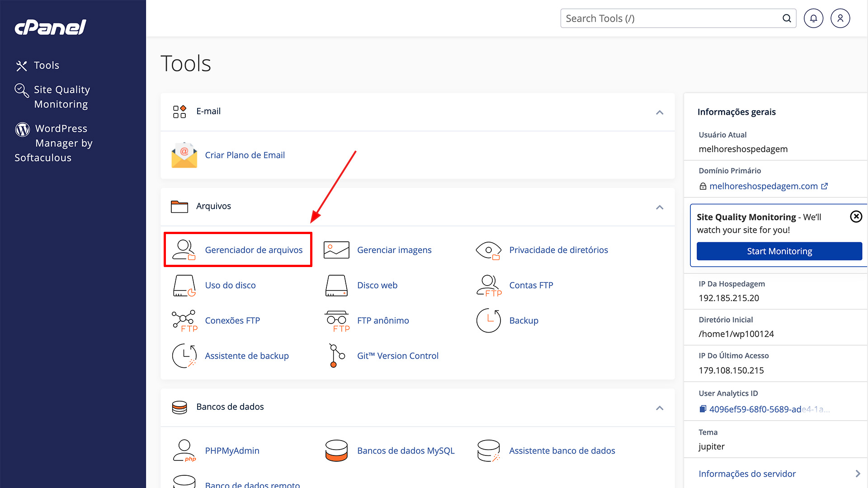Open Git Version Control
The height and width of the screenshot is (488, 868).
coord(397,356)
